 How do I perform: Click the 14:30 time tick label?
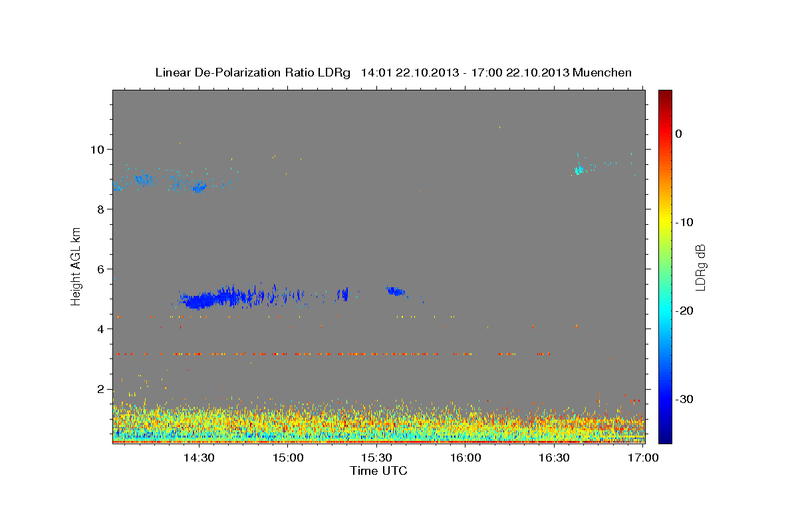coord(198,458)
